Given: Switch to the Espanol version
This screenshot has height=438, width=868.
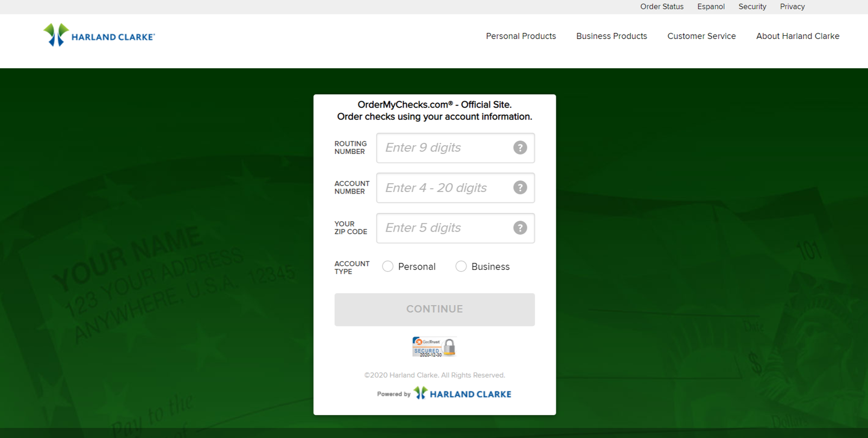Looking at the screenshot, I should [x=711, y=7].
